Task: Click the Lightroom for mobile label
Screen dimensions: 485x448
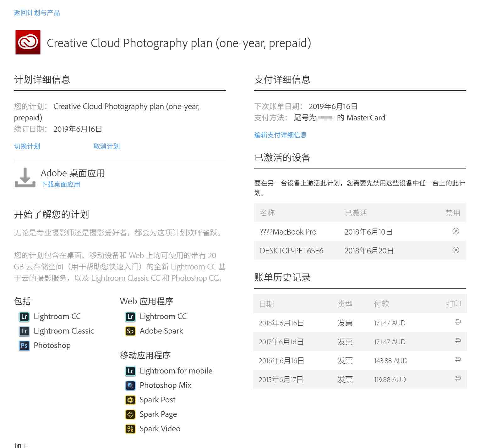Action: point(176,371)
